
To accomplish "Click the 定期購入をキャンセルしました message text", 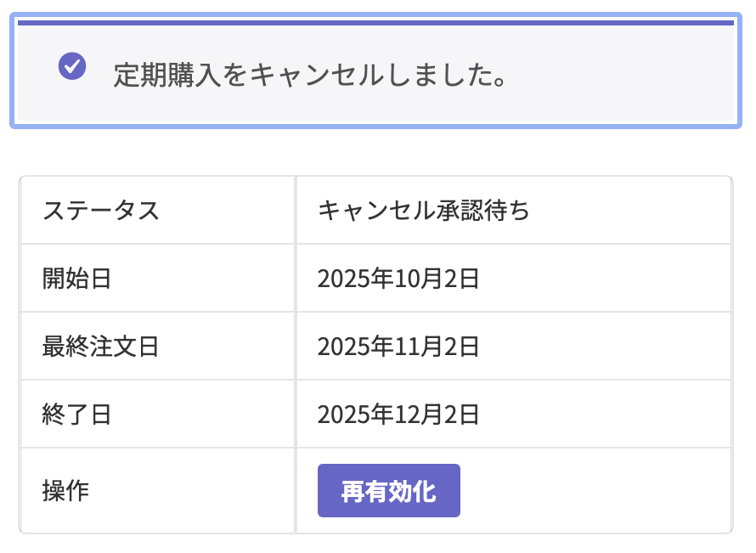I will click(x=310, y=76).
